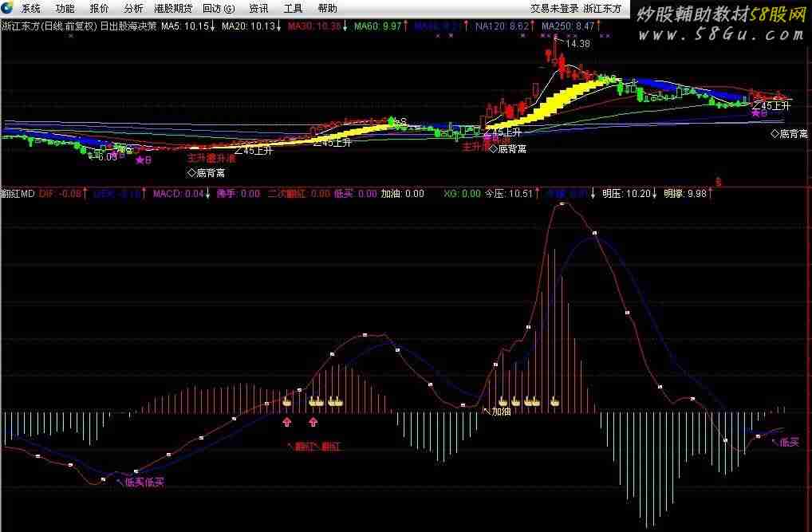
Task: Open the 回访(G) menu
Action: [219, 8]
